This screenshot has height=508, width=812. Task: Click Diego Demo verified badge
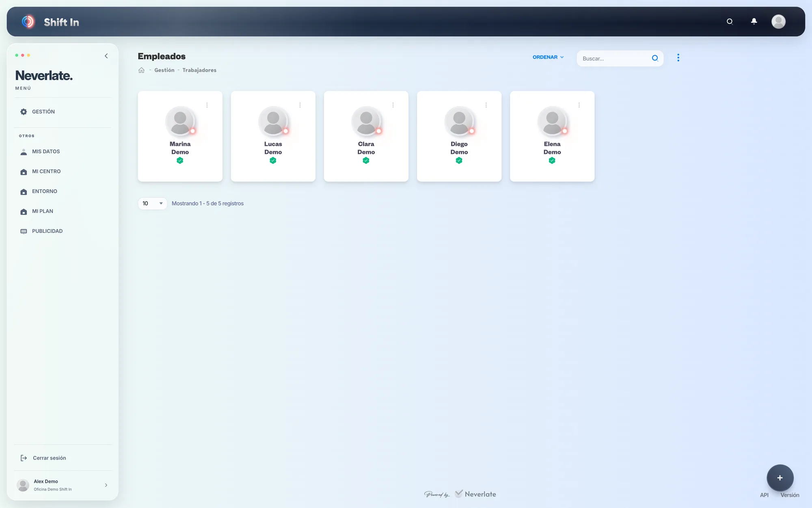pos(459,161)
